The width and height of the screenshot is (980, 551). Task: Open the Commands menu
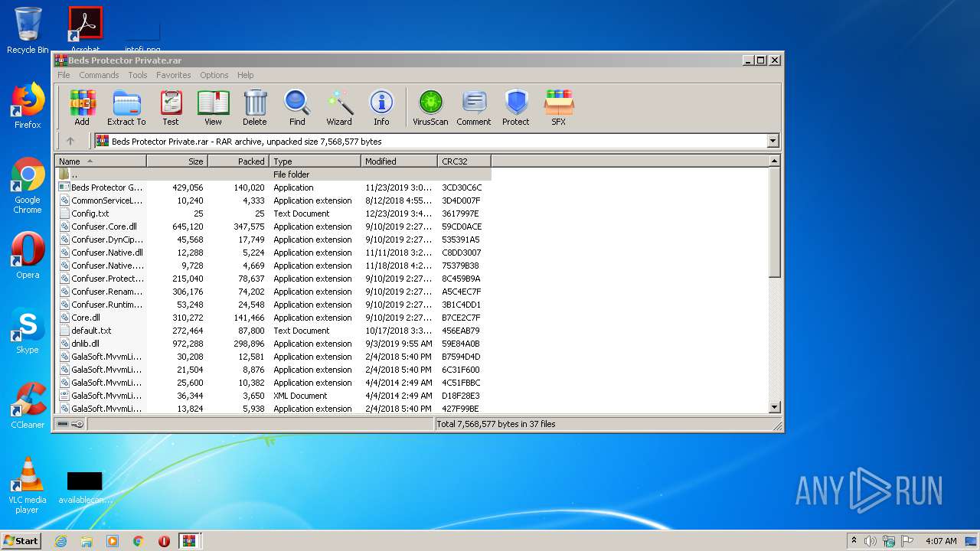pyautogui.click(x=99, y=75)
